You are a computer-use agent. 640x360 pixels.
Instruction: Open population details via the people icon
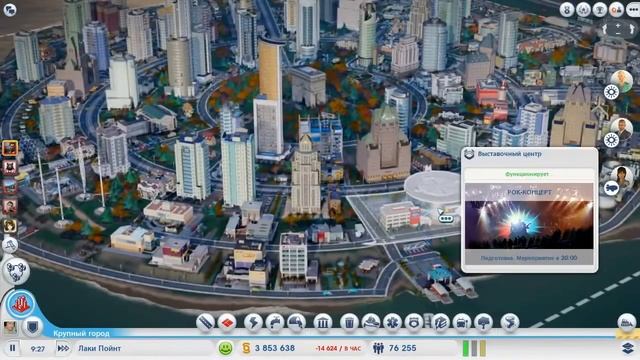point(378,348)
